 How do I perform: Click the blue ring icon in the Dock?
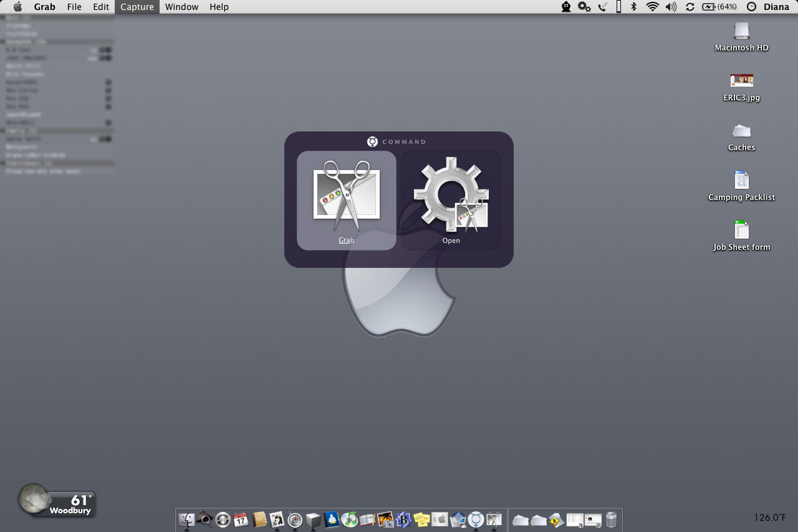(476, 519)
